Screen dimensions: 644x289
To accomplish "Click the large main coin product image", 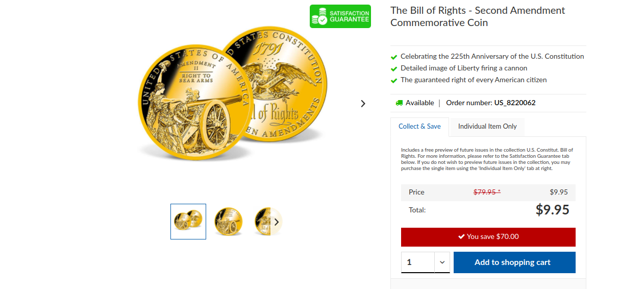I will [232, 93].
